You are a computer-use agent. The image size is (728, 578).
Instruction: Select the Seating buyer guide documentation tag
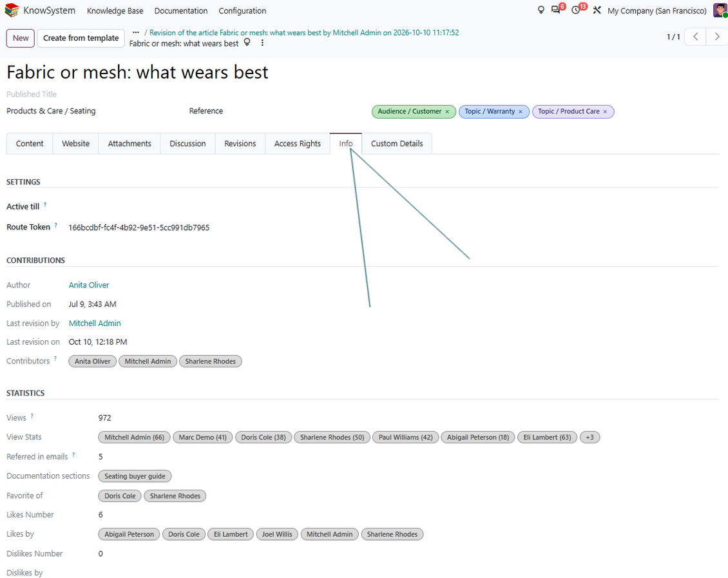coord(135,476)
